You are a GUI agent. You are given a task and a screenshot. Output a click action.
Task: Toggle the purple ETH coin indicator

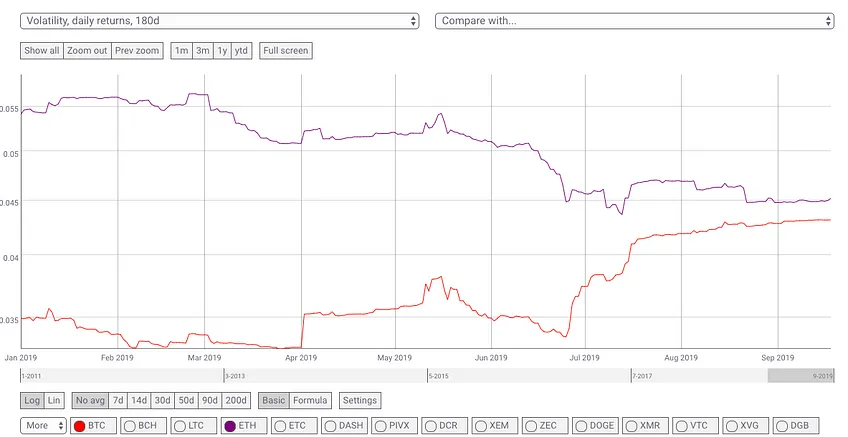[x=230, y=426]
